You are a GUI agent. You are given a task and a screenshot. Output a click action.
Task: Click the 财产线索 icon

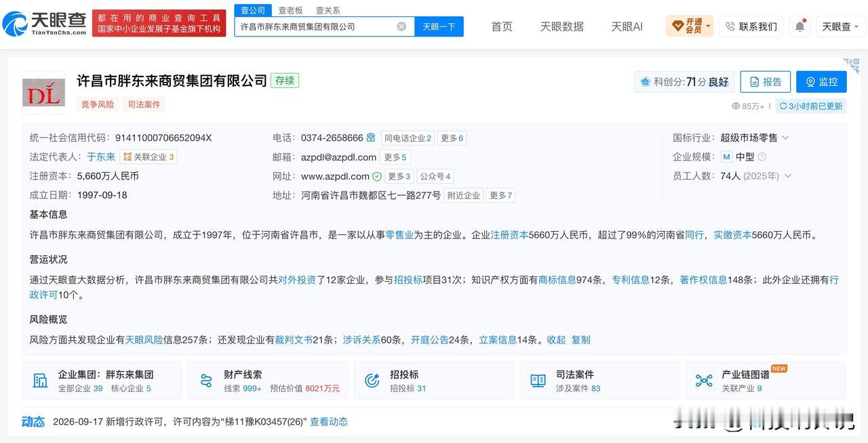[206, 381]
